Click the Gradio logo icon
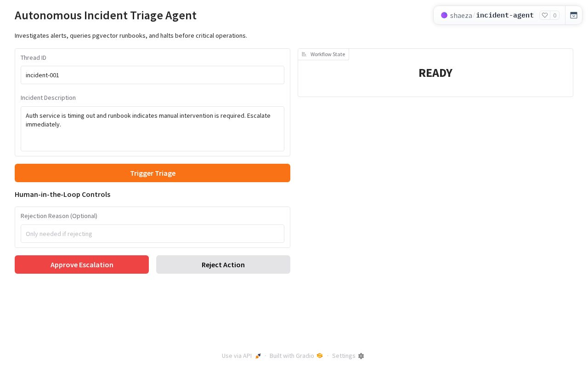 pos(320,356)
